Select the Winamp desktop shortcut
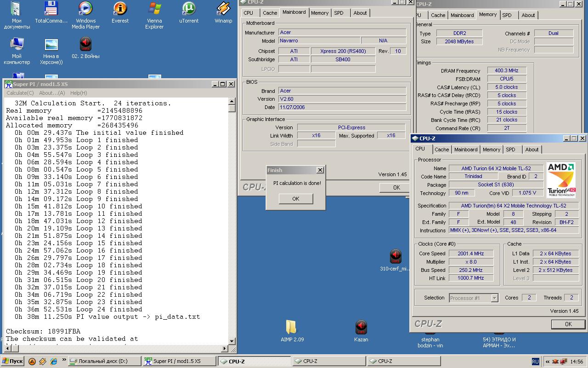Screen dimensions: 588x368 pyautogui.click(x=223, y=13)
